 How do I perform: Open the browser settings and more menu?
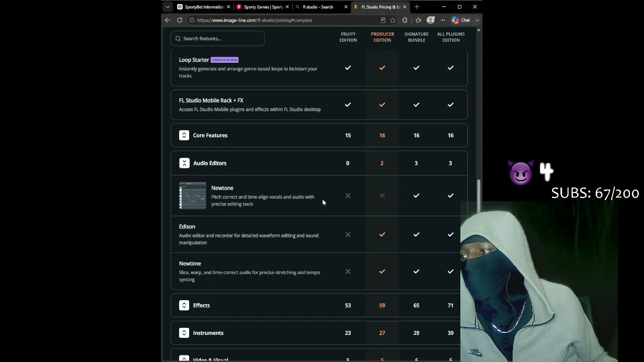pyautogui.click(x=443, y=20)
